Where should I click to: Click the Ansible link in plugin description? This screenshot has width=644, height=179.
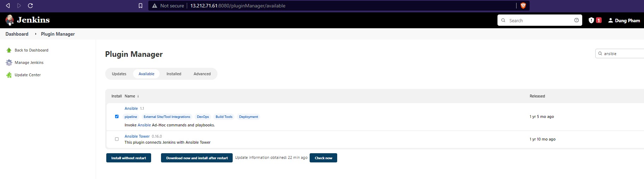[x=144, y=125]
